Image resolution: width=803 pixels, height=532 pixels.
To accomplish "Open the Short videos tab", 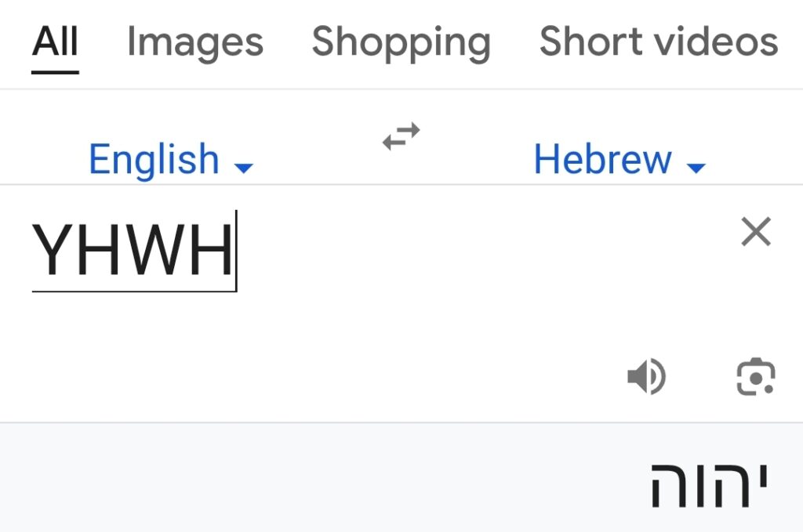I will [x=659, y=41].
